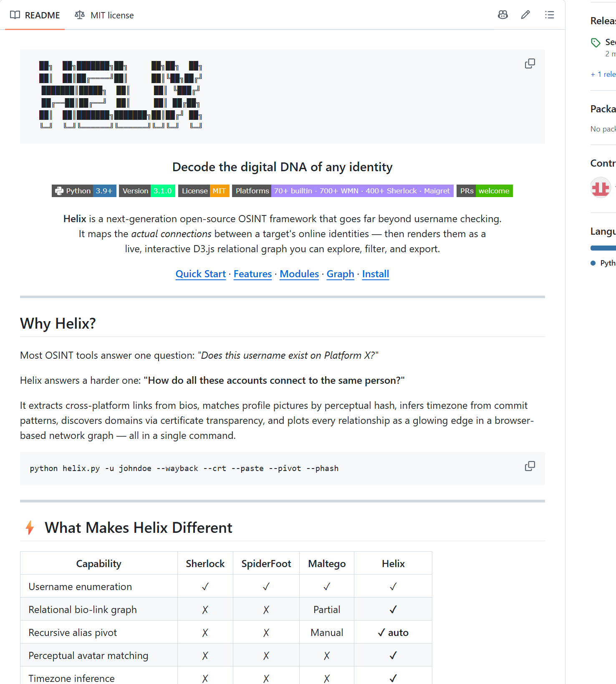
Task: Copy the ASCII logo code block
Action: coord(530,63)
